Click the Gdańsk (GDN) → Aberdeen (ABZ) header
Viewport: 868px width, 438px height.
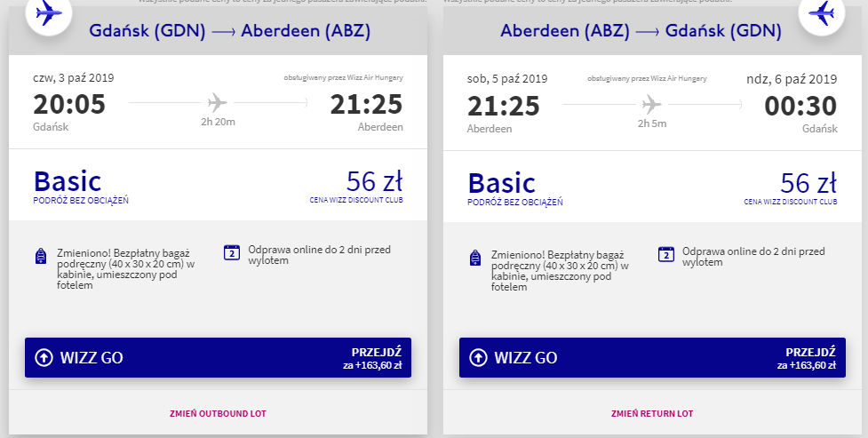pos(230,32)
